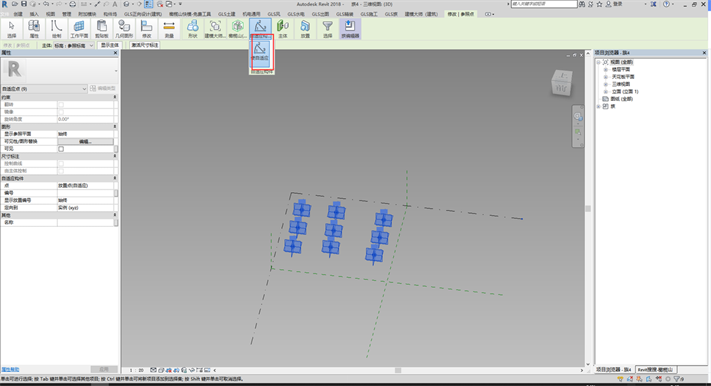Click the horizontal scrollbar of the 3D view
The width and height of the screenshot is (711, 386).
click(x=398, y=370)
